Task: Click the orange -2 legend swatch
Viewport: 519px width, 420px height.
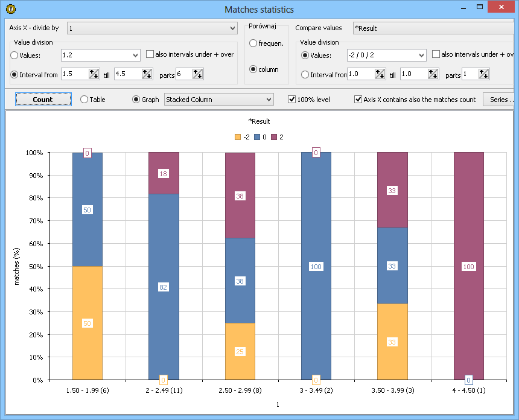Action: coord(237,137)
